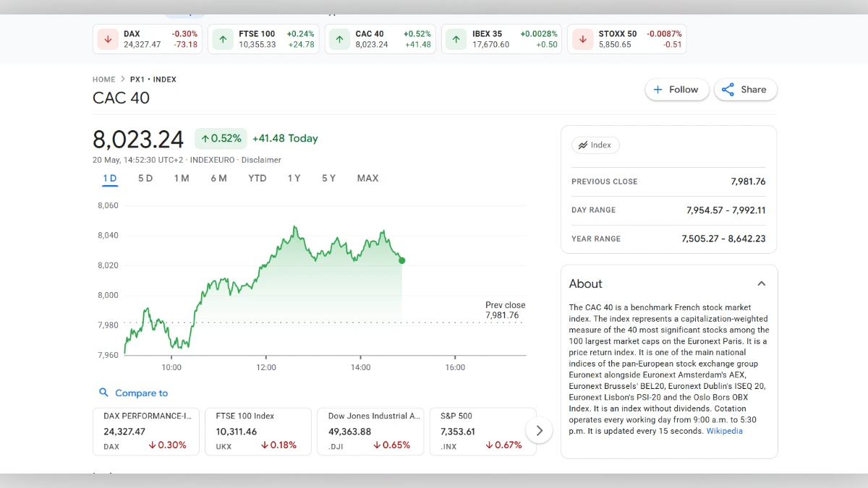Click the Prev close 7,981.76 chart label

click(505, 310)
